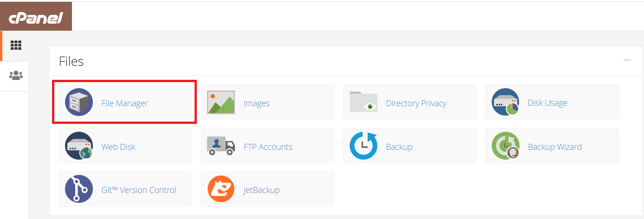Screen dimensions: 644x219
Task: Click the Backup clock icon
Action: pos(363,146)
